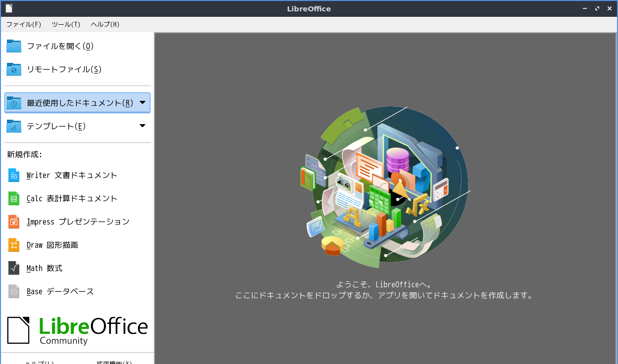Select テンプレート(E) button
Viewport: 618px width, 364px height.
pos(77,126)
